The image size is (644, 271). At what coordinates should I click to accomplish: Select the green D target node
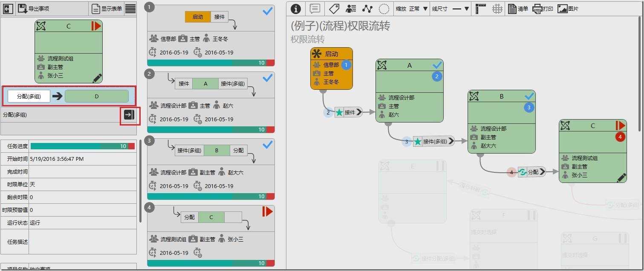click(x=96, y=96)
